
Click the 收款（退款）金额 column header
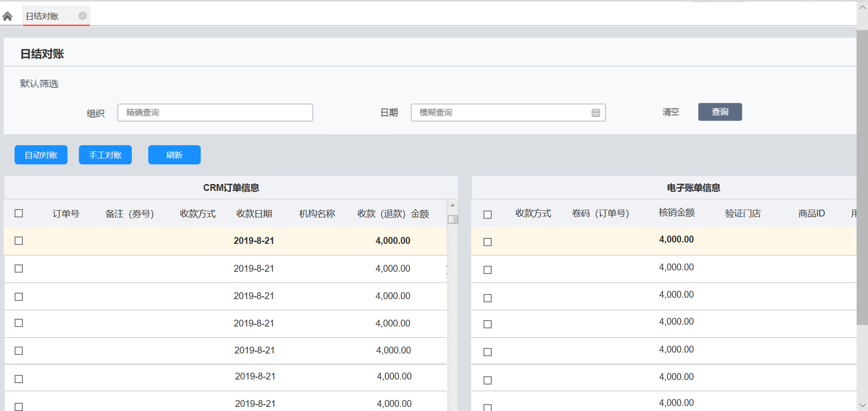[393, 214]
